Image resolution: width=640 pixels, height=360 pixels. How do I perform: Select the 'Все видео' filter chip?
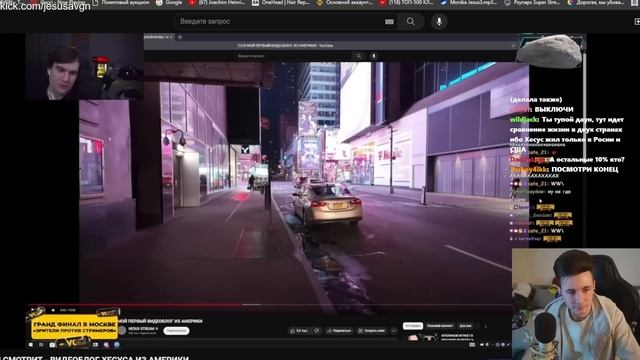[413, 326]
